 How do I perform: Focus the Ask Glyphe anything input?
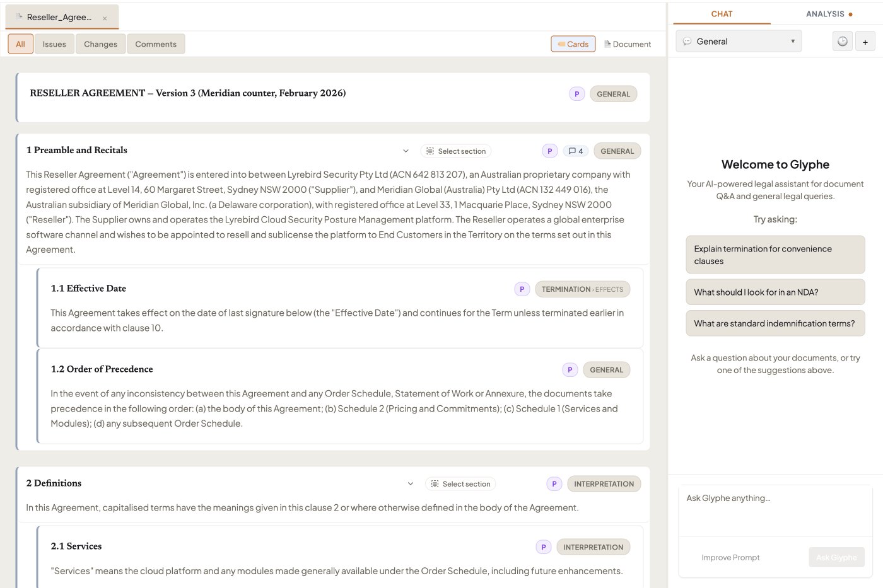tap(775, 511)
